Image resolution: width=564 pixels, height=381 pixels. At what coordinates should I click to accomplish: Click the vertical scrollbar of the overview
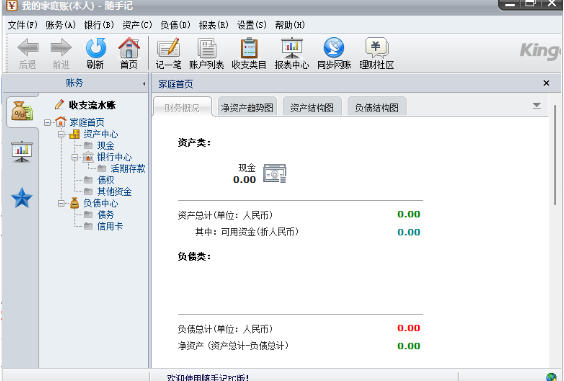tap(555, 155)
